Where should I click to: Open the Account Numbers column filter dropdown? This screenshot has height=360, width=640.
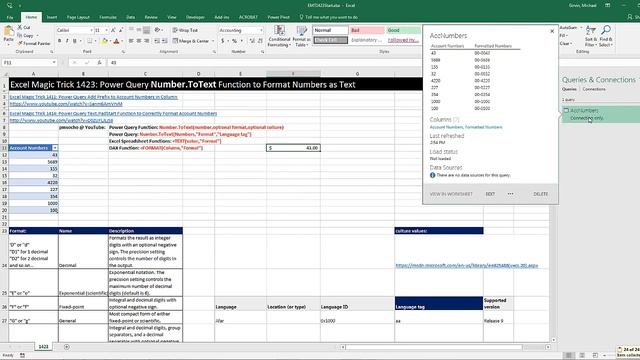pyautogui.click(x=55, y=148)
